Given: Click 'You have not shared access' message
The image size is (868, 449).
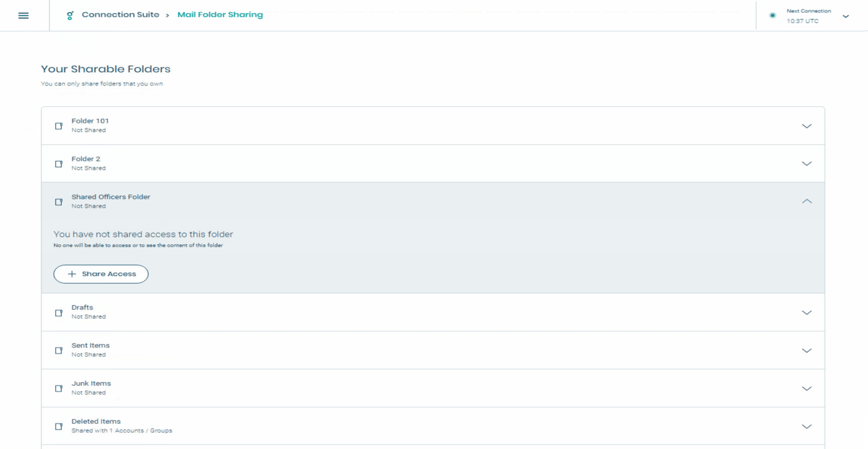Looking at the screenshot, I should click(x=143, y=234).
